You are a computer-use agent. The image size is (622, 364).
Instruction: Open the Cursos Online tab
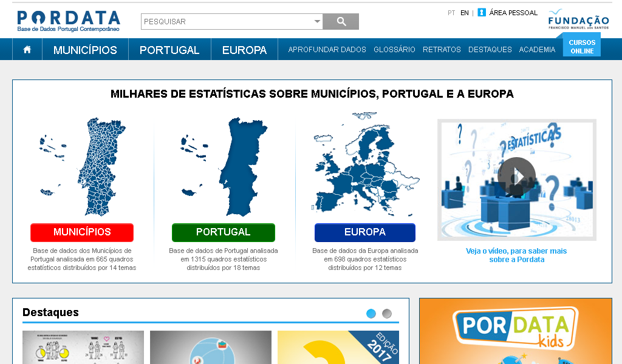click(x=582, y=47)
